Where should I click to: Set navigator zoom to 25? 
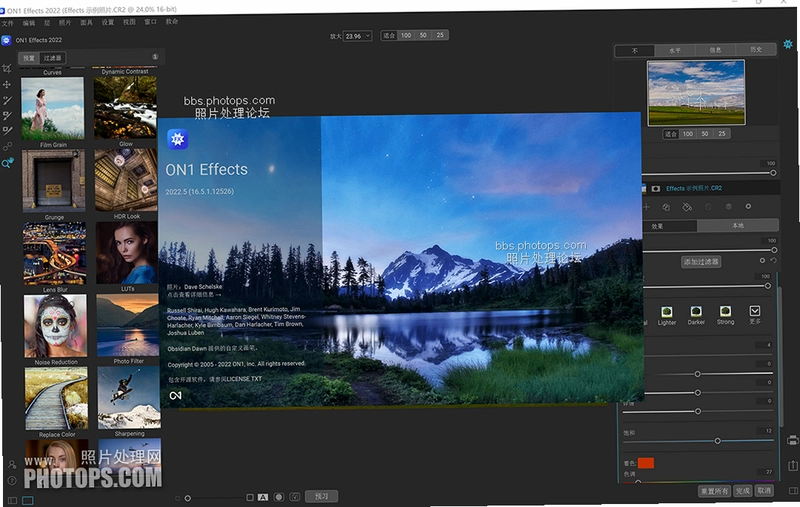click(x=721, y=134)
